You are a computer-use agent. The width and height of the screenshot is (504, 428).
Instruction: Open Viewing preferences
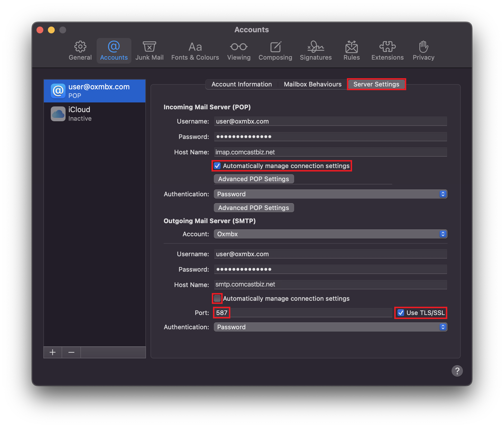(239, 51)
